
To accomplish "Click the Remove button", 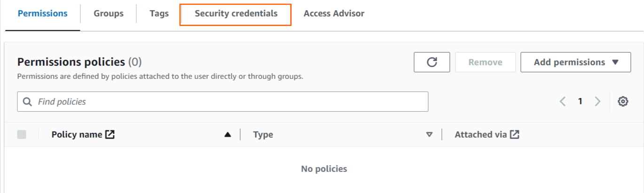I will coord(485,62).
